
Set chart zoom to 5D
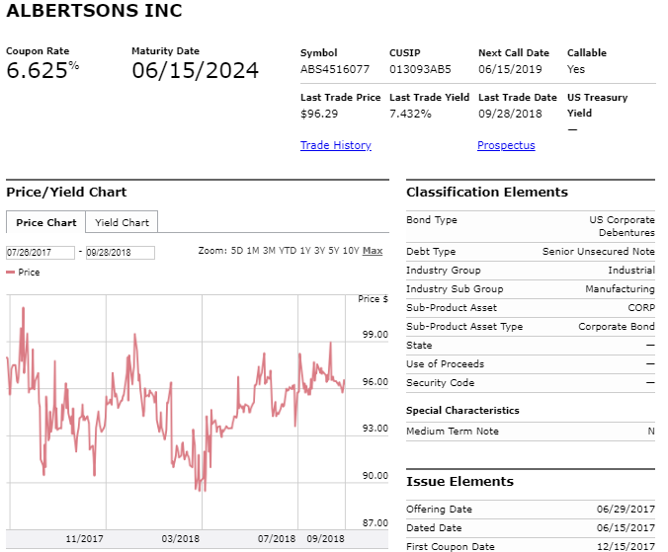pyautogui.click(x=236, y=250)
